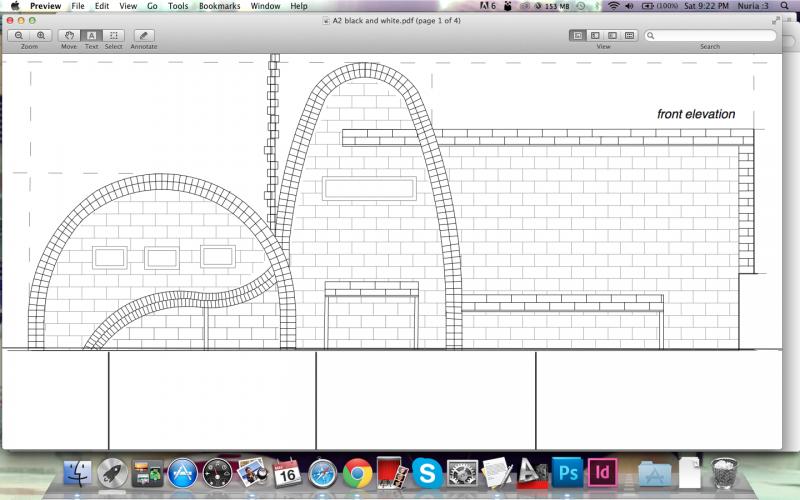Open the Annotate pencil tool

click(143, 35)
